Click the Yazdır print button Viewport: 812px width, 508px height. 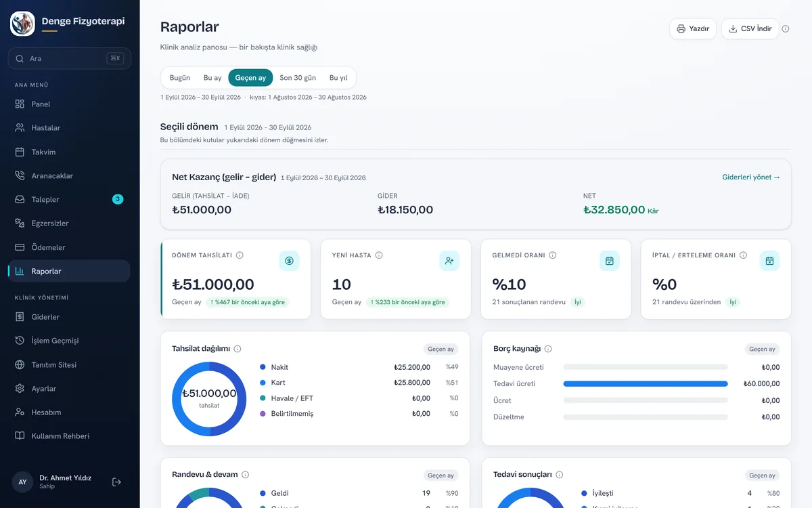pyautogui.click(x=693, y=29)
